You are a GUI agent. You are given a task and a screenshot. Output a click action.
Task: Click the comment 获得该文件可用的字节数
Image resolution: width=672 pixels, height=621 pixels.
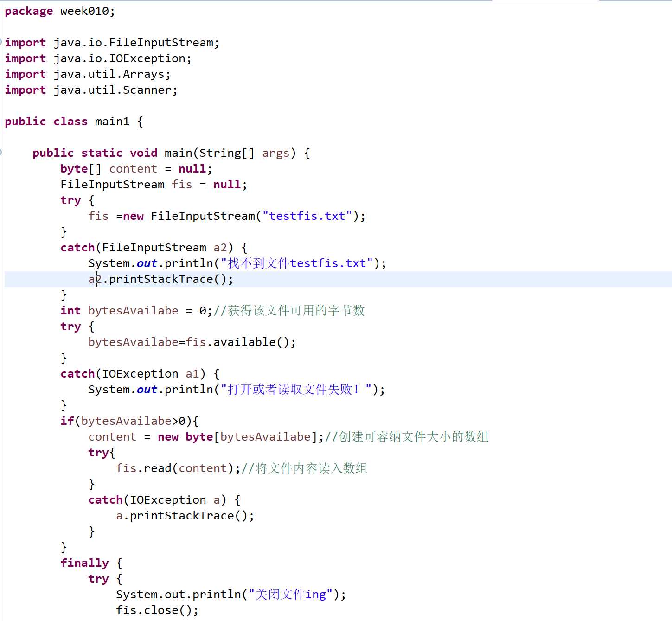(289, 311)
